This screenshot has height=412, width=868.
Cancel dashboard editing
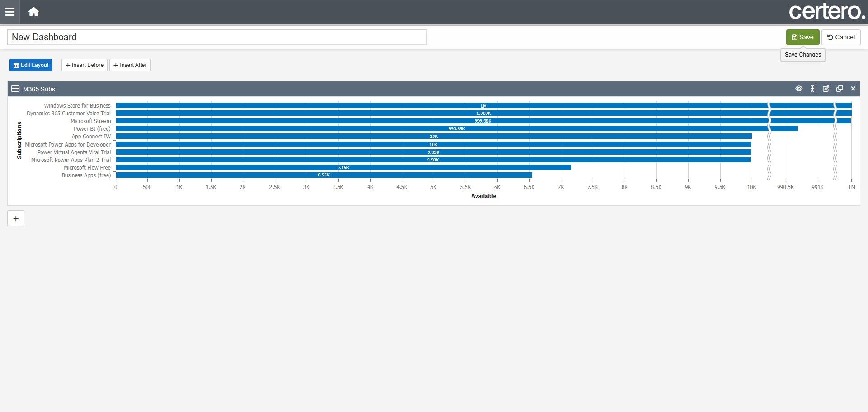(841, 37)
